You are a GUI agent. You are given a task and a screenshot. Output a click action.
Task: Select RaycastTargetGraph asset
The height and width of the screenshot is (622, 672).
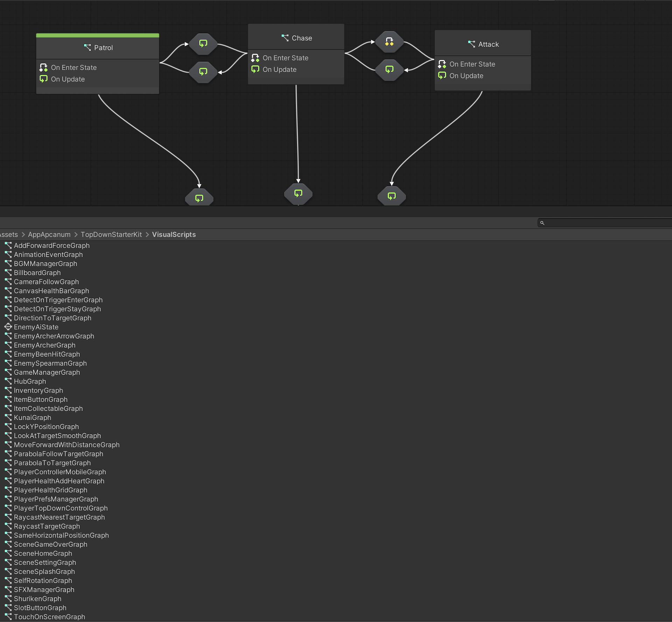pyautogui.click(x=47, y=526)
